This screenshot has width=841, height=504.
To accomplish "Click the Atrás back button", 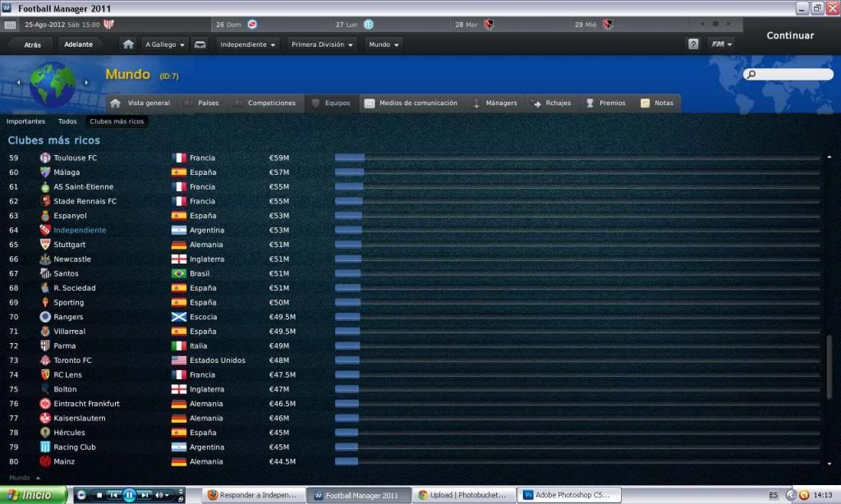I will pyautogui.click(x=32, y=45).
